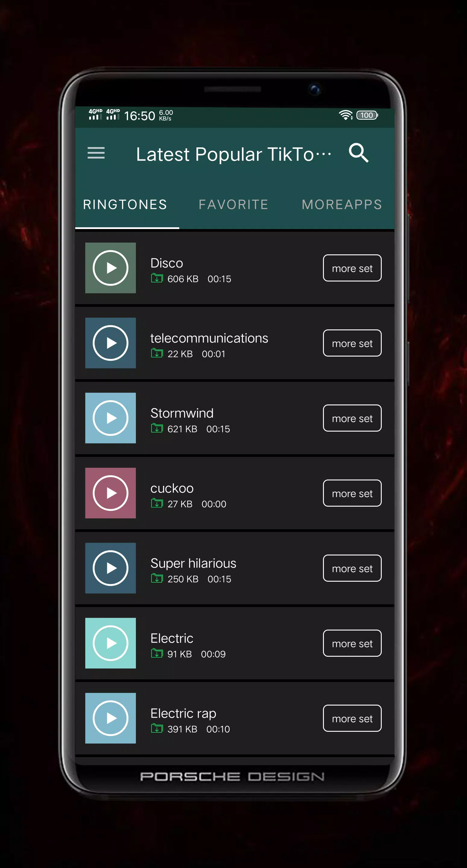Open the hamburger navigation menu
The image size is (467, 868).
click(96, 153)
